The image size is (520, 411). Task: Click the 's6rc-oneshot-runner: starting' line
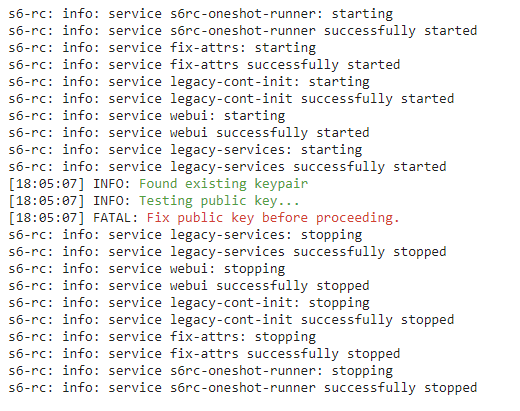click(x=201, y=14)
